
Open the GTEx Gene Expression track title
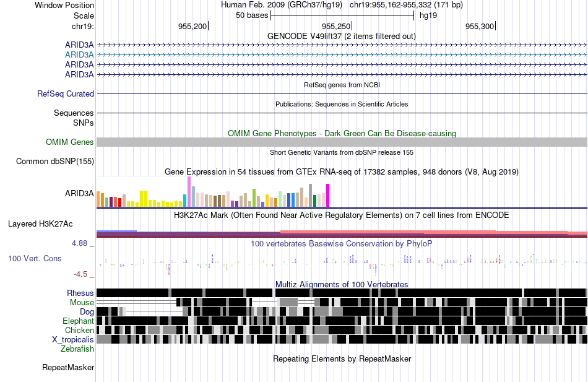tap(342, 172)
